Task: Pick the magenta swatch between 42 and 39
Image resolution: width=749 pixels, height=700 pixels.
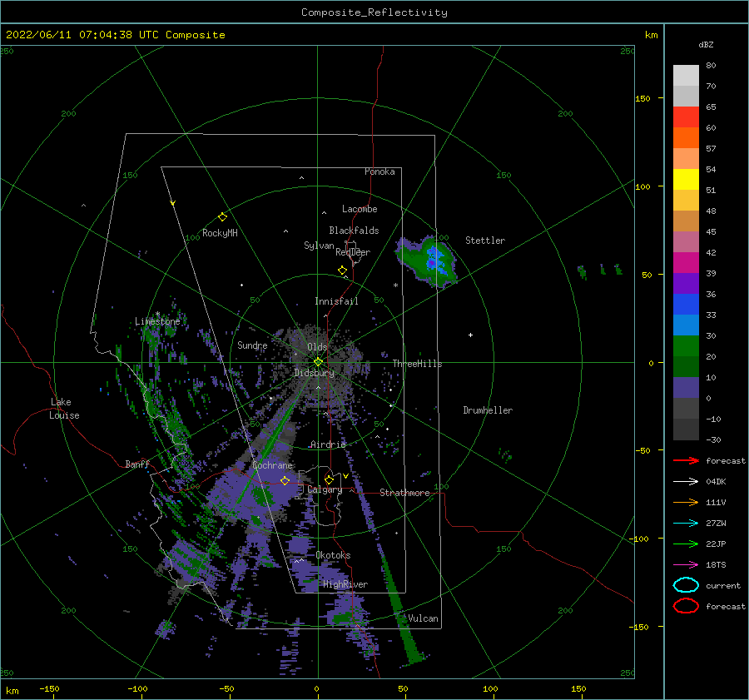Action: pyautogui.click(x=686, y=263)
